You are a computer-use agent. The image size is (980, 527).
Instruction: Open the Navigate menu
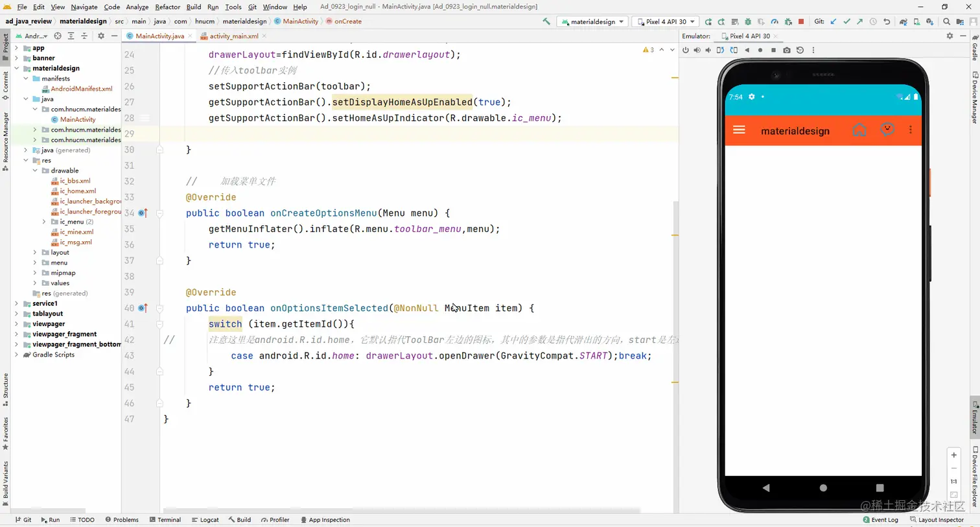(x=84, y=6)
